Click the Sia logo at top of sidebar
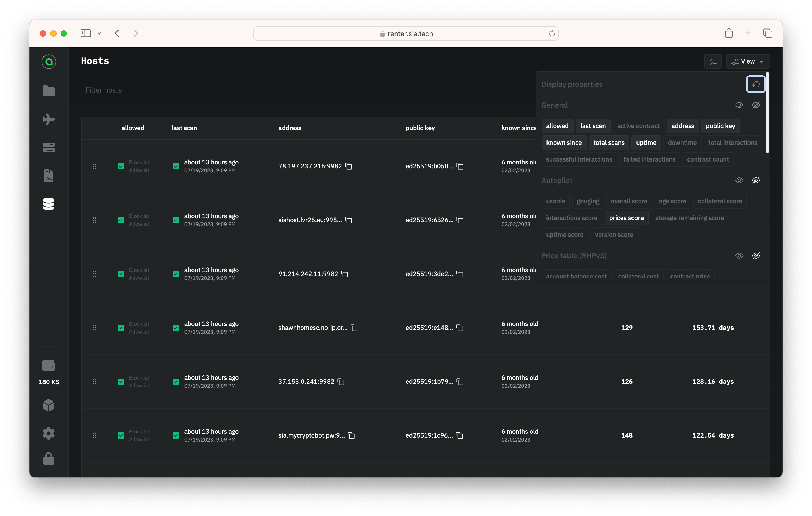This screenshot has width=812, height=516. click(x=49, y=62)
